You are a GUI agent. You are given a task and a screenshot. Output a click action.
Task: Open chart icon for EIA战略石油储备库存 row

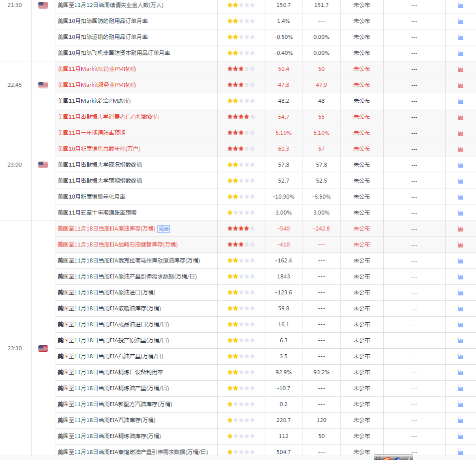460,244
